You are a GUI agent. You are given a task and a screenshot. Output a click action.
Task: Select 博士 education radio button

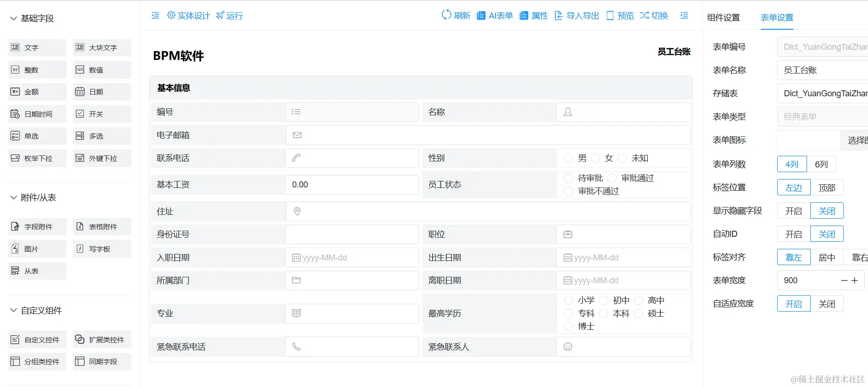click(x=568, y=327)
